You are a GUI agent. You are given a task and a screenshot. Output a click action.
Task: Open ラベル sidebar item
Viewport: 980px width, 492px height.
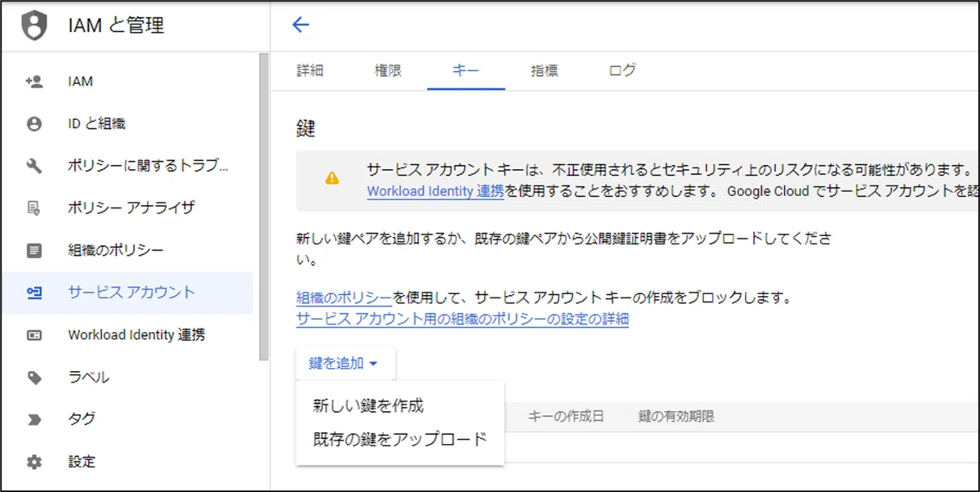[x=127, y=378]
